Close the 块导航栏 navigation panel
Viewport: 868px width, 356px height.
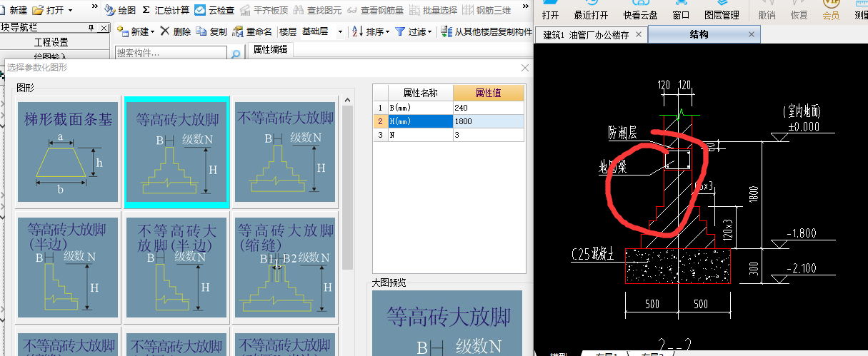pos(104,28)
